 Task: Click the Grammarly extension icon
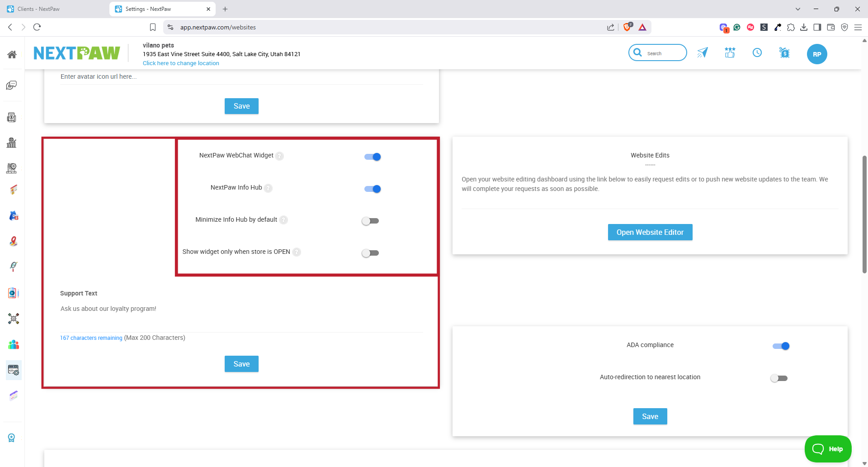point(737,27)
